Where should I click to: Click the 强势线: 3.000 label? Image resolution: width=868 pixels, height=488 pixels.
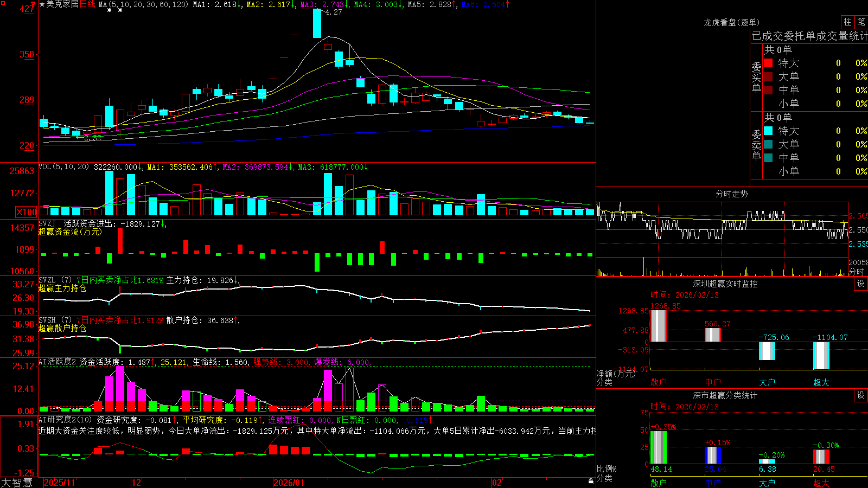tap(281, 362)
